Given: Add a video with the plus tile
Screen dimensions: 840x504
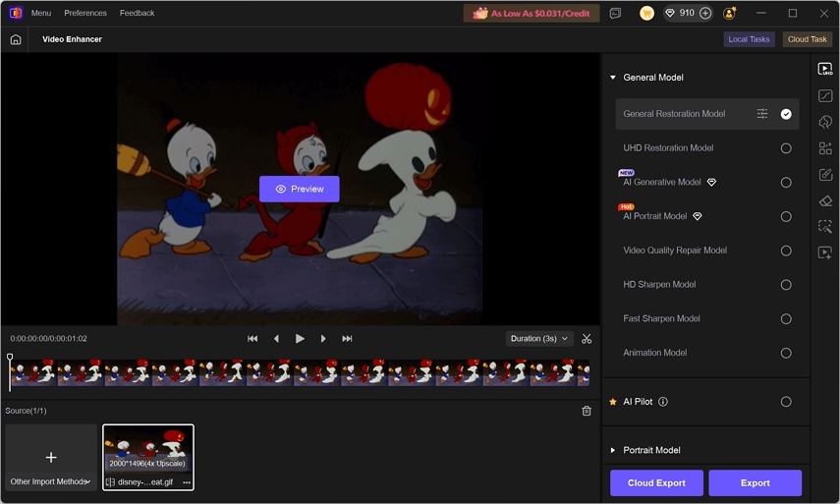Looking at the screenshot, I should point(51,458).
